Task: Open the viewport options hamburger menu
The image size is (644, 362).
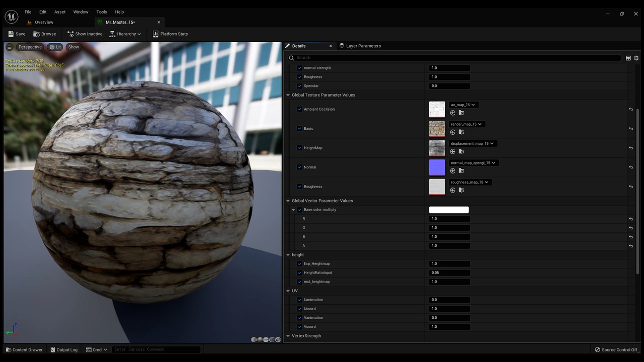Action: pyautogui.click(x=9, y=47)
